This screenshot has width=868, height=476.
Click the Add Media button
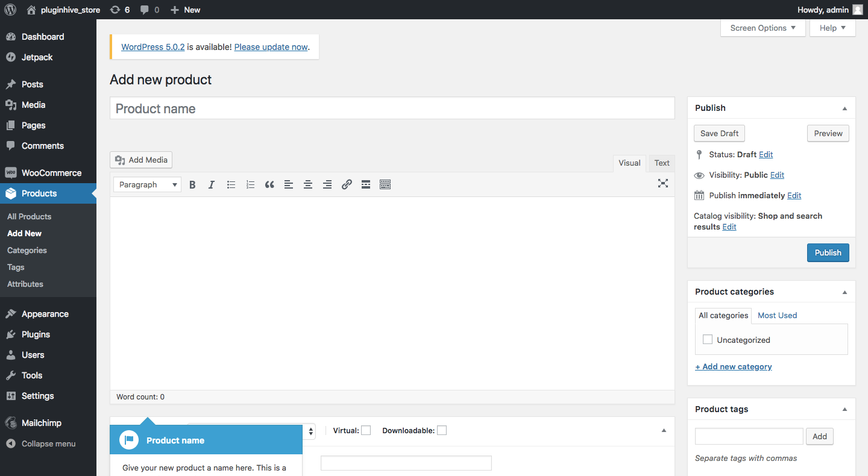(x=141, y=160)
